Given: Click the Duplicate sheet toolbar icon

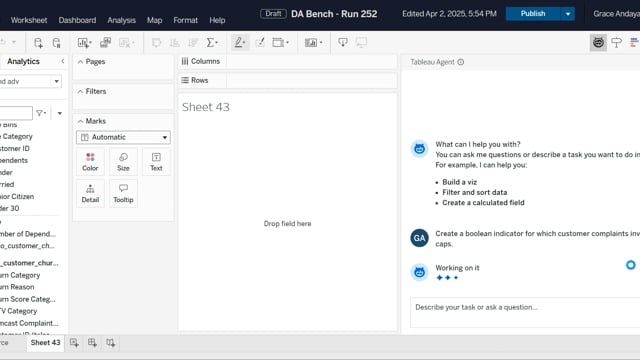Looking at the screenshot, I should 106,42.
